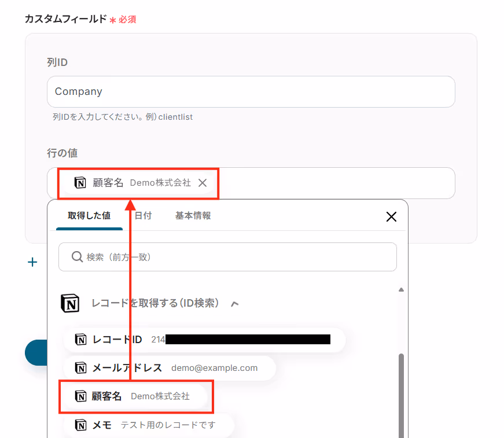504x438 pixels.
Task: Click the plus icon to add field
Action: (x=32, y=262)
